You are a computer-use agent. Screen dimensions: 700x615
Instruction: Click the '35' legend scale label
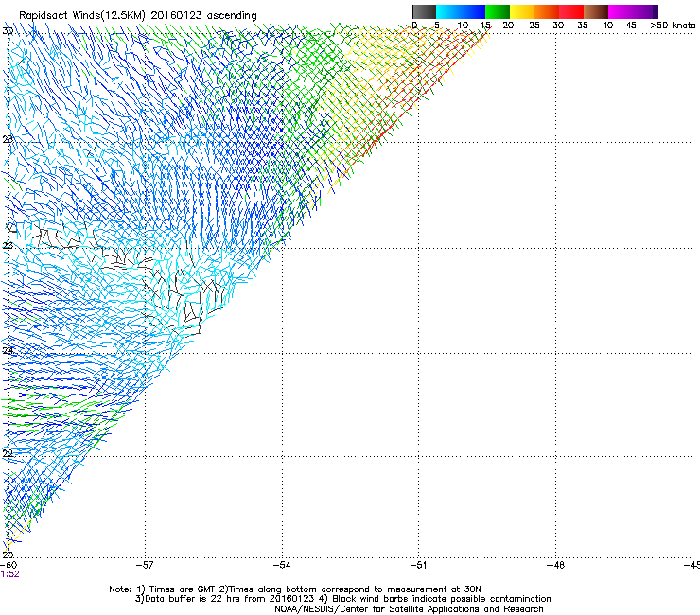[583, 26]
